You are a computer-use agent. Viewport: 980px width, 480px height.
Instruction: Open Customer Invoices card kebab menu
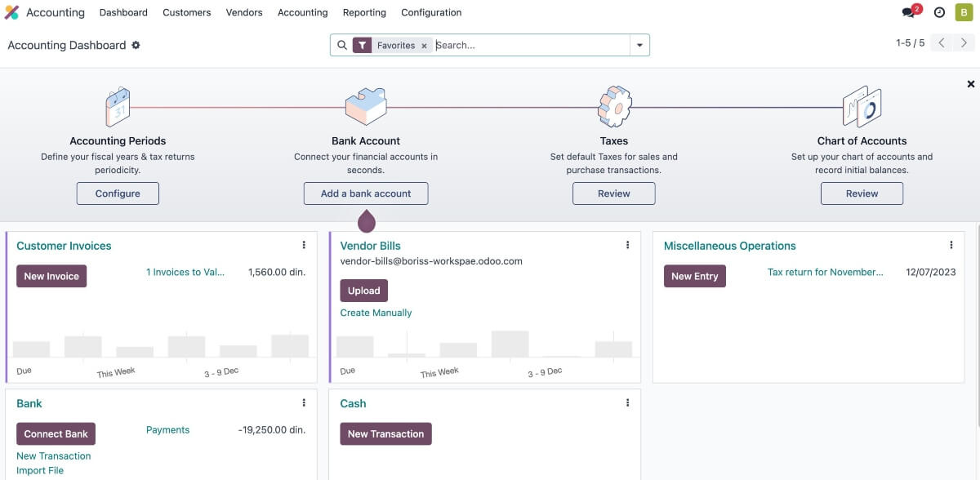pos(304,245)
